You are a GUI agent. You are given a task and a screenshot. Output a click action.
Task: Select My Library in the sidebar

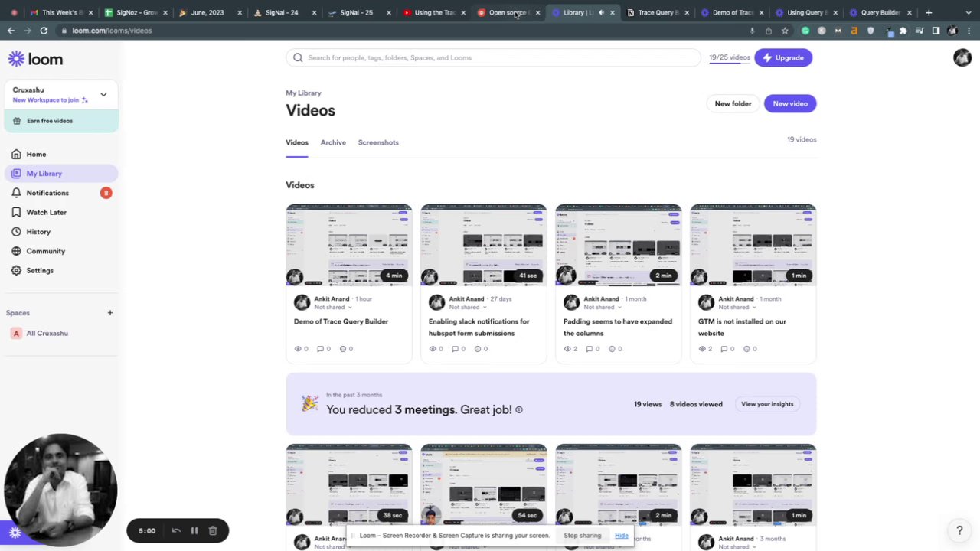click(61, 174)
